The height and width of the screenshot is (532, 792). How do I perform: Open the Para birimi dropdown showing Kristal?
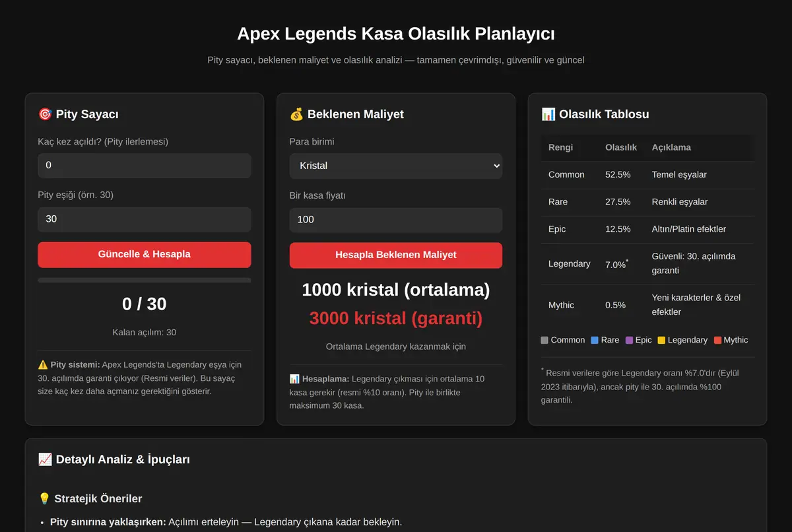(396, 166)
